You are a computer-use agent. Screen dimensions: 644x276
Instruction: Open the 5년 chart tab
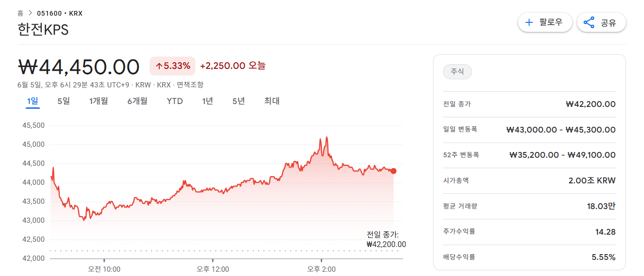tap(238, 101)
